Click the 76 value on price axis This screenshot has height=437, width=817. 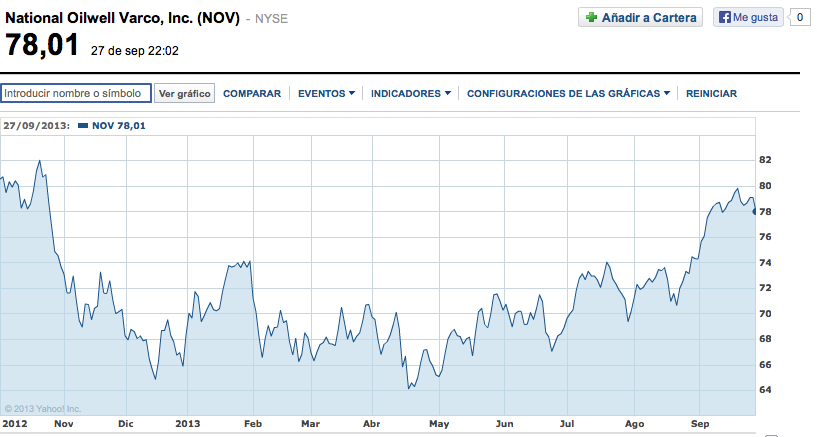point(765,237)
